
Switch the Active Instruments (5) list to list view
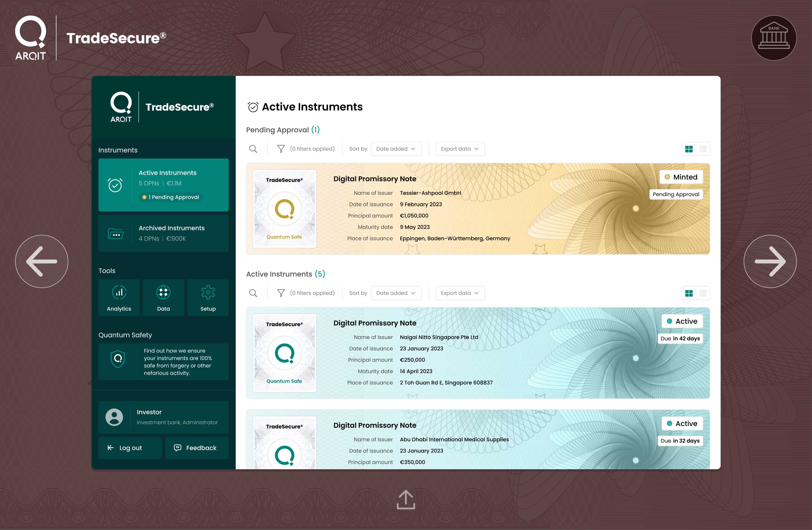pos(703,293)
